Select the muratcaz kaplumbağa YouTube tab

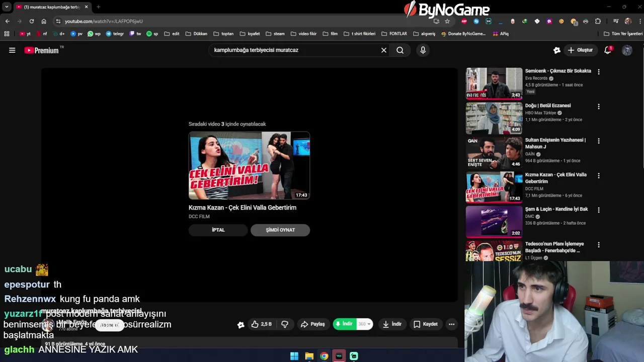tap(51, 7)
